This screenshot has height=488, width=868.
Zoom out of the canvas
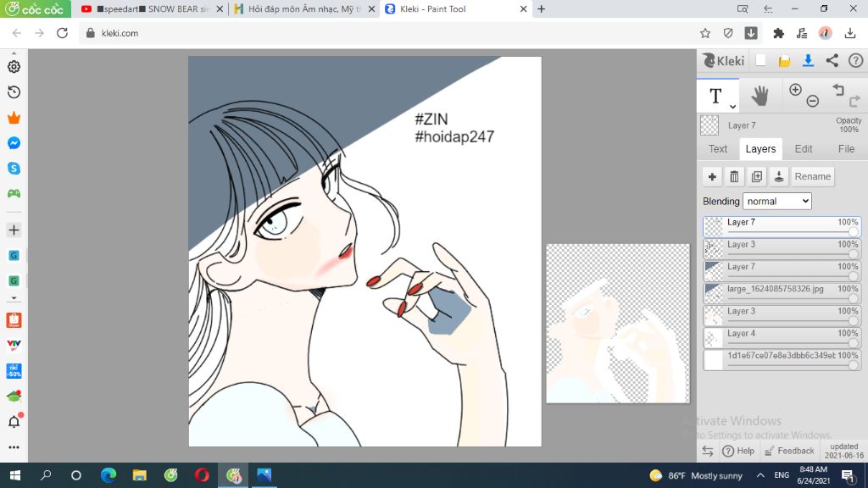coord(813,101)
